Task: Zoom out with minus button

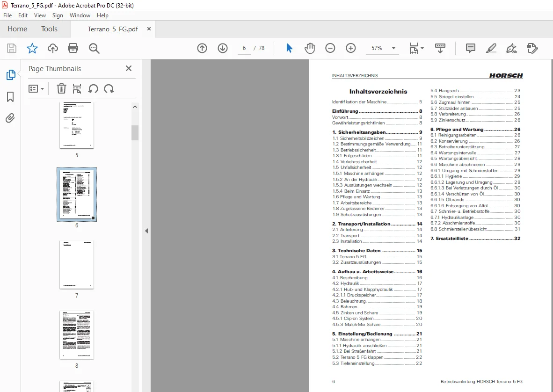Action: pyautogui.click(x=330, y=48)
